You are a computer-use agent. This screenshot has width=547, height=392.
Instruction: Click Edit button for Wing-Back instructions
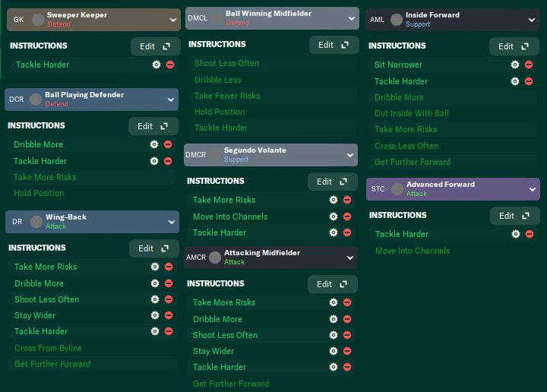pyautogui.click(x=153, y=248)
